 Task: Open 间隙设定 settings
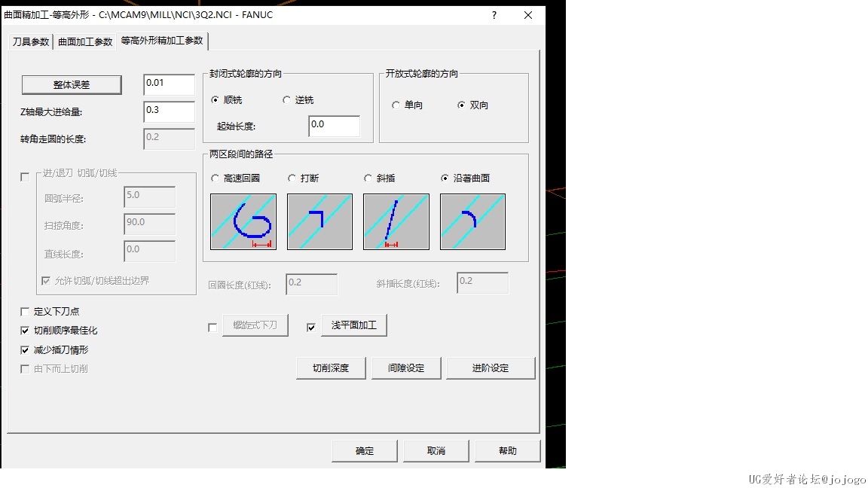click(x=406, y=368)
